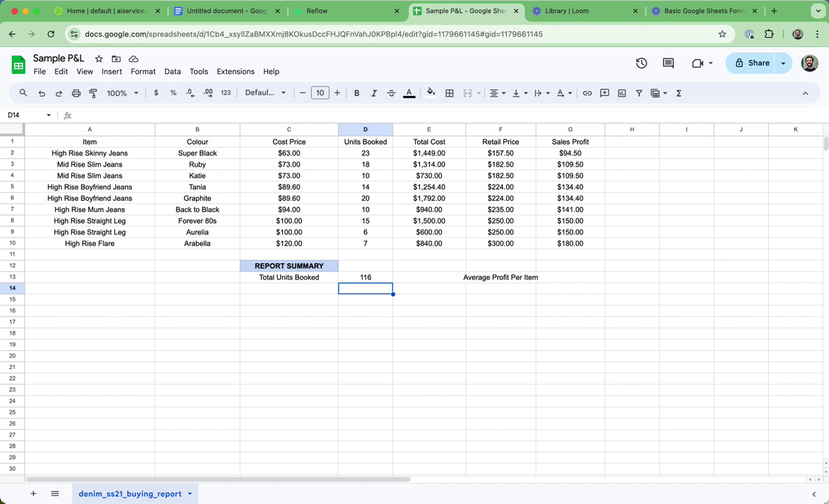The width and height of the screenshot is (829, 504).
Task: Select the Paint format tool
Action: (x=95, y=92)
